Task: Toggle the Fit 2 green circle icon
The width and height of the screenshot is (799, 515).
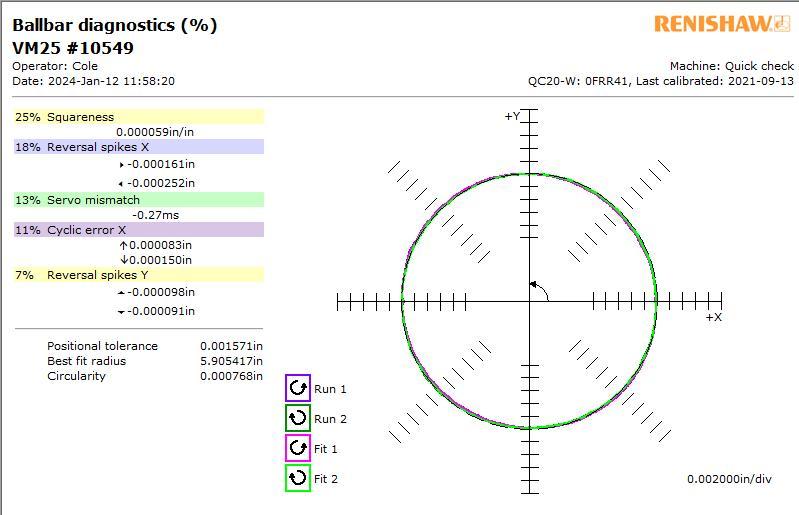Action: pyautogui.click(x=298, y=478)
